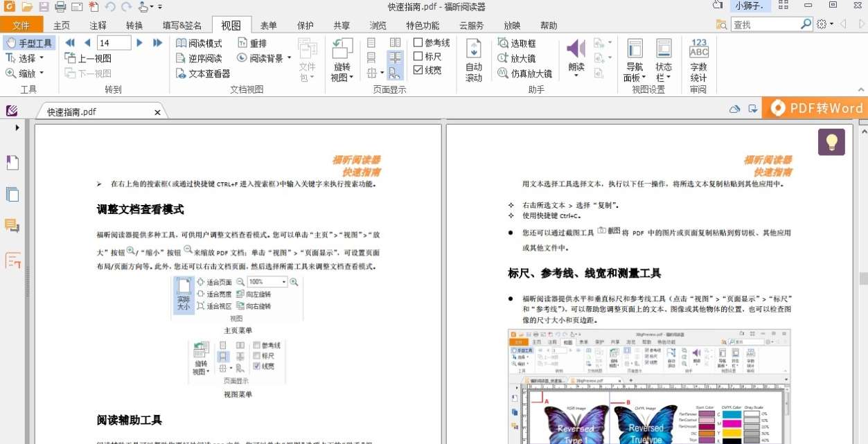Collapse the ribbon chevron
Image resolution: width=868 pixels, height=444 pixels.
point(861,89)
